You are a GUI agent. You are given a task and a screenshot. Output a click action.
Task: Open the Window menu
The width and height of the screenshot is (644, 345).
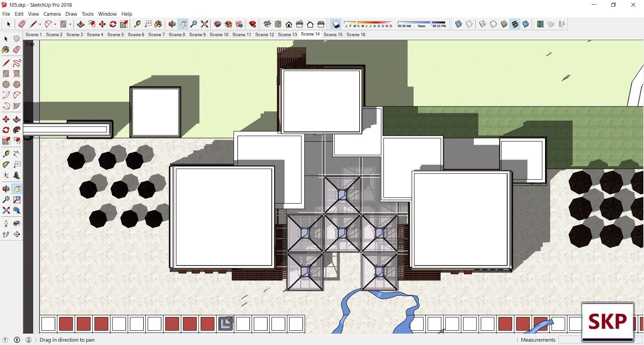click(107, 14)
